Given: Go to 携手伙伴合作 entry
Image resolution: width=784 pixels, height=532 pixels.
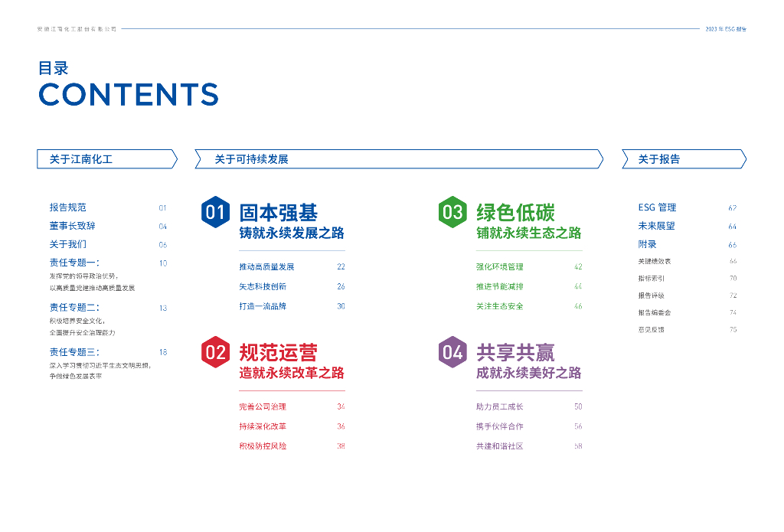Looking at the screenshot, I should click(x=499, y=426).
